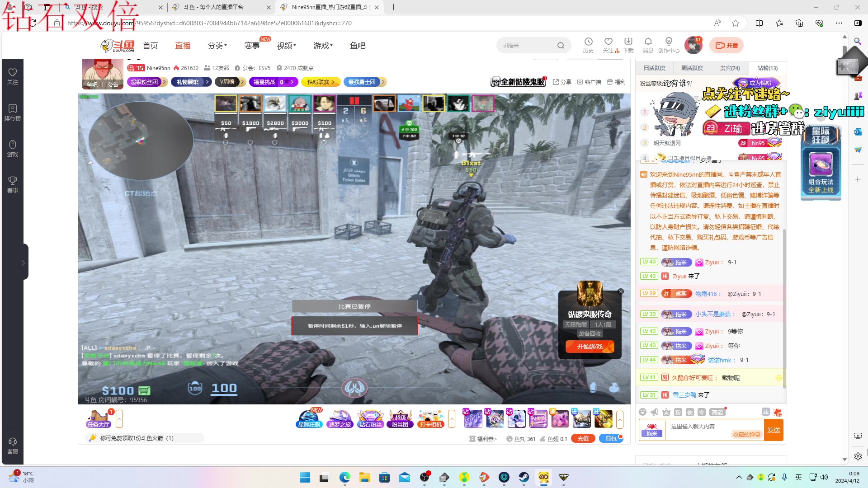
Task: Open Steam from the taskbar
Action: (x=524, y=477)
